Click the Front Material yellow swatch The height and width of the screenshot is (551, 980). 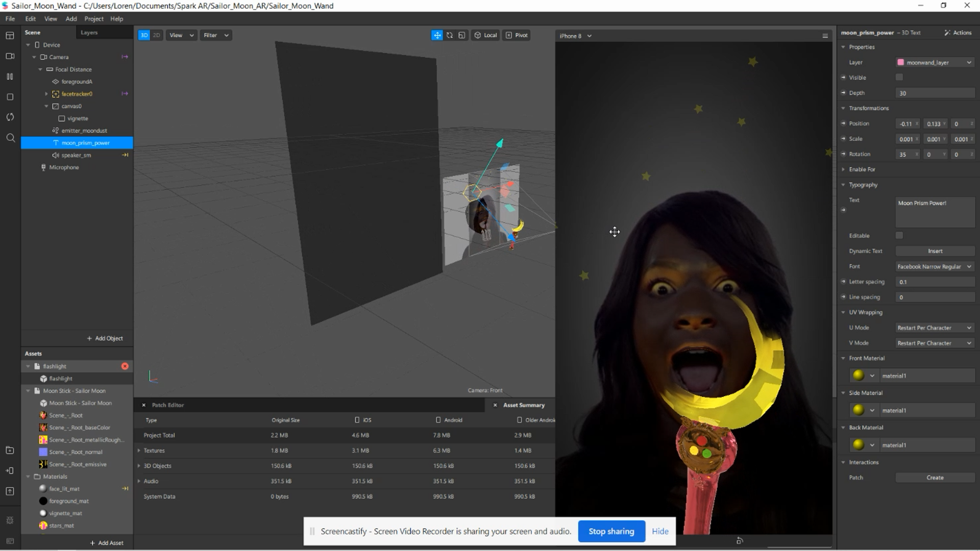click(x=859, y=375)
